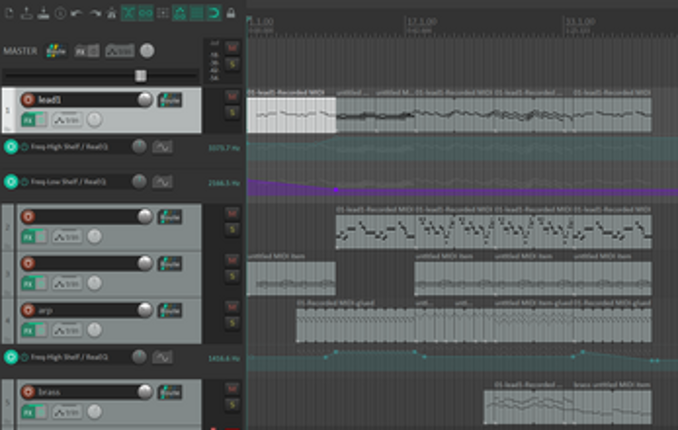The image size is (678, 430).
Task: Select the brass untitled MIDI item
Action: [612, 407]
